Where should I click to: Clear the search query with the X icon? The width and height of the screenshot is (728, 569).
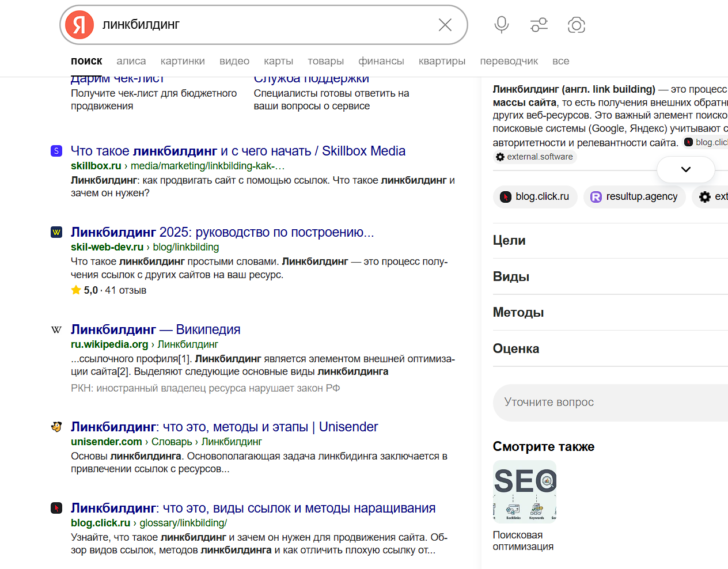(x=445, y=25)
